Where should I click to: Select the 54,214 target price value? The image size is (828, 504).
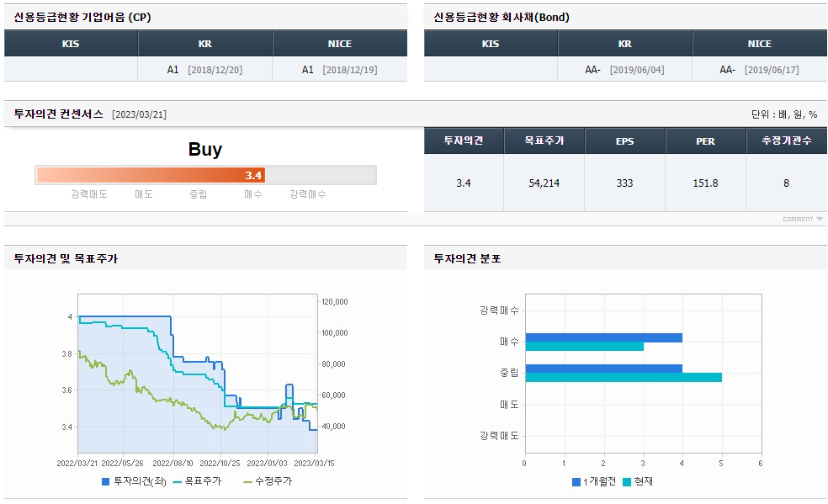pos(544,183)
